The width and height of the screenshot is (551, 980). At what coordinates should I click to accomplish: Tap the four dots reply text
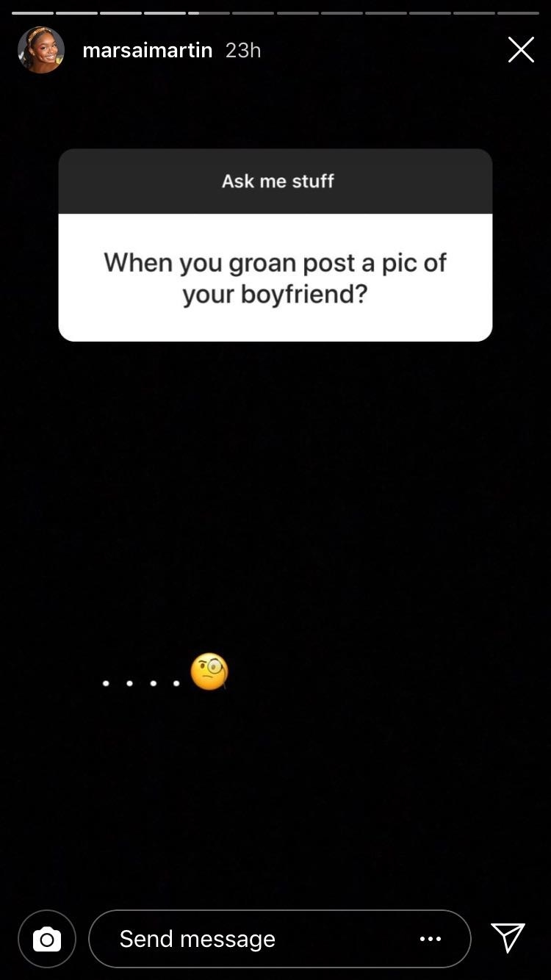141,683
